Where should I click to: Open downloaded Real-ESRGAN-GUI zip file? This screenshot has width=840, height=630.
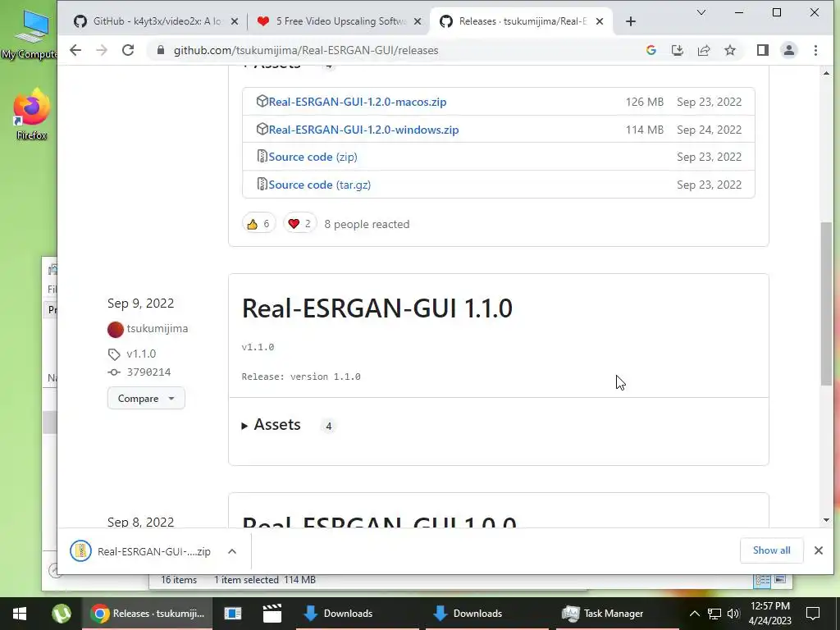141,551
